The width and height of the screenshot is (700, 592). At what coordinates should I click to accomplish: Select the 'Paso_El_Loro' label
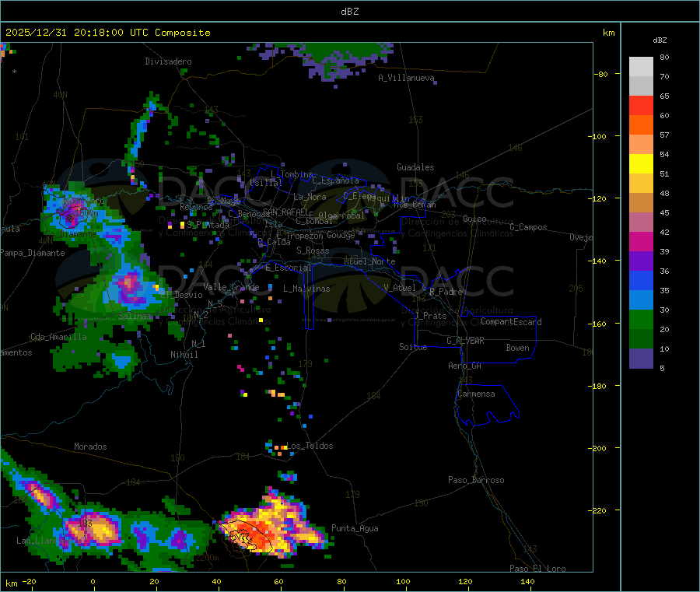coord(537,569)
